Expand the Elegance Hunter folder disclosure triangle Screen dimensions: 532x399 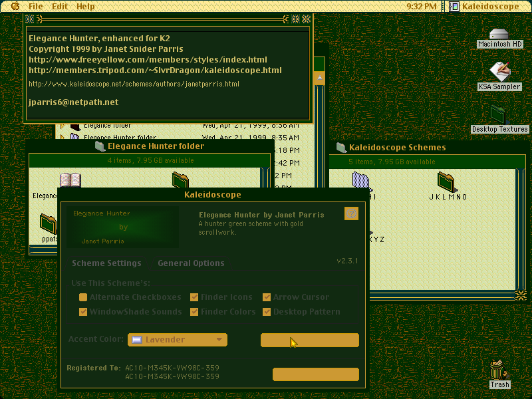(63, 137)
